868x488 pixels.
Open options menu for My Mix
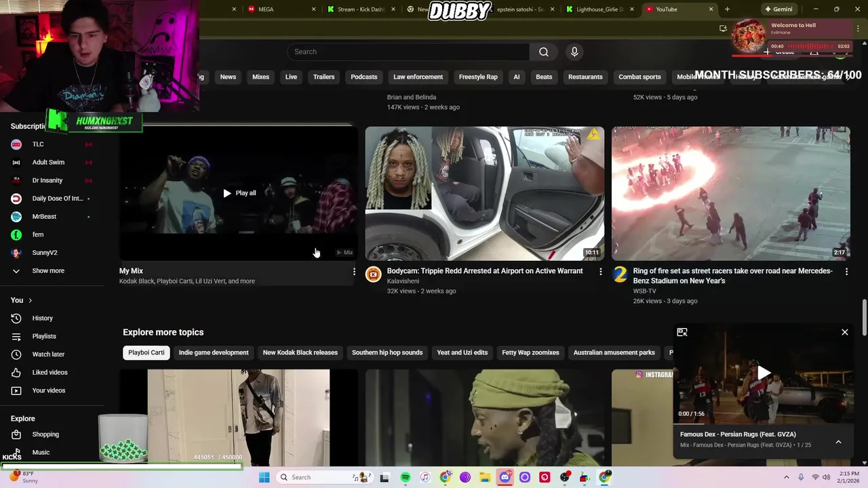point(353,272)
